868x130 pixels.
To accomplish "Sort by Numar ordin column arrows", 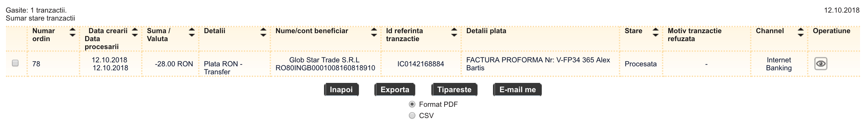I will pos(72,32).
